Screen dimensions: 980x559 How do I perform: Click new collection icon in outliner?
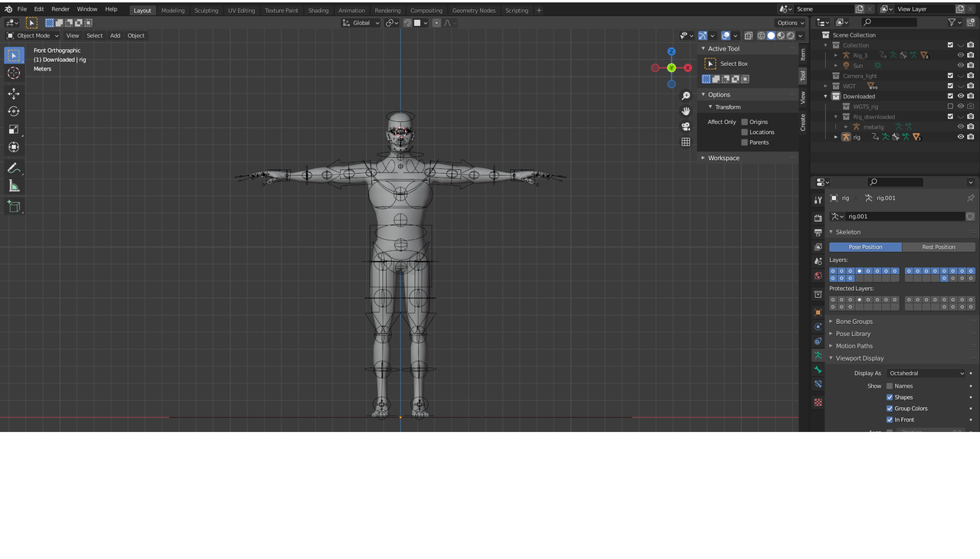[x=971, y=22]
